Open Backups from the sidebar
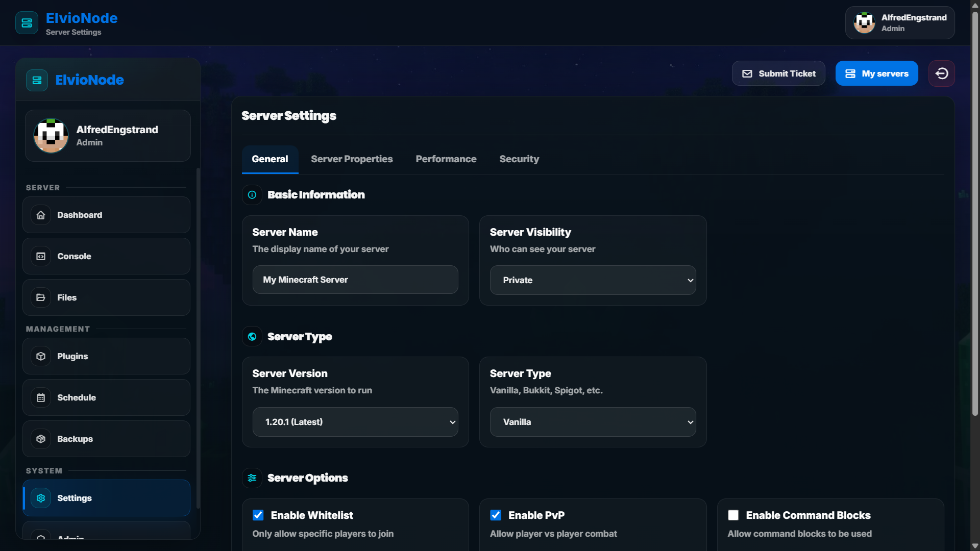Screen dimensions: 980x551 pyautogui.click(x=106, y=439)
